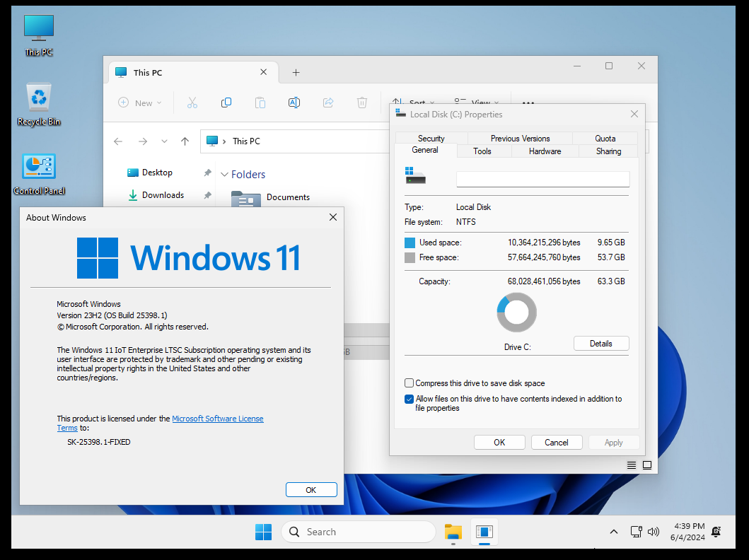Click the Copy icon in Explorer toolbar

[226, 103]
